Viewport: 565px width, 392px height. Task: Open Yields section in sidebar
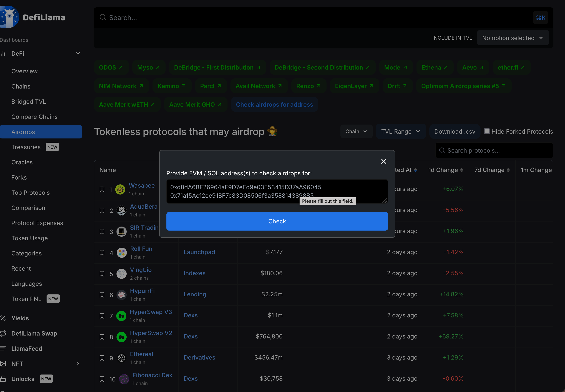(20, 318)
